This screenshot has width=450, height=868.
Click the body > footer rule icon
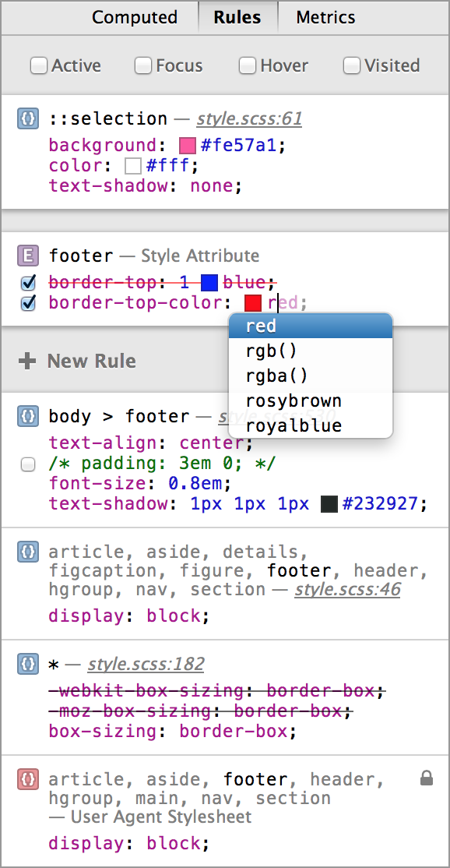[28, 416]
